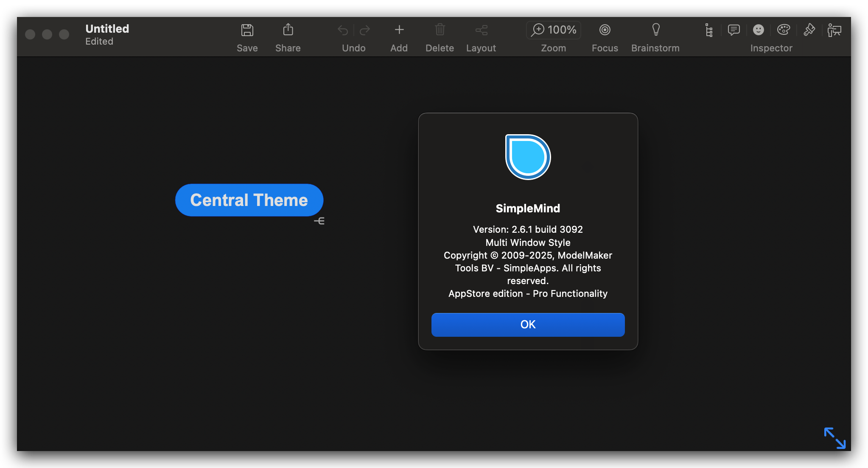The width and height of the screenshot is (868, 468).
Task: Click the blue fullscreen arrows icon
Action: [834, 438]
